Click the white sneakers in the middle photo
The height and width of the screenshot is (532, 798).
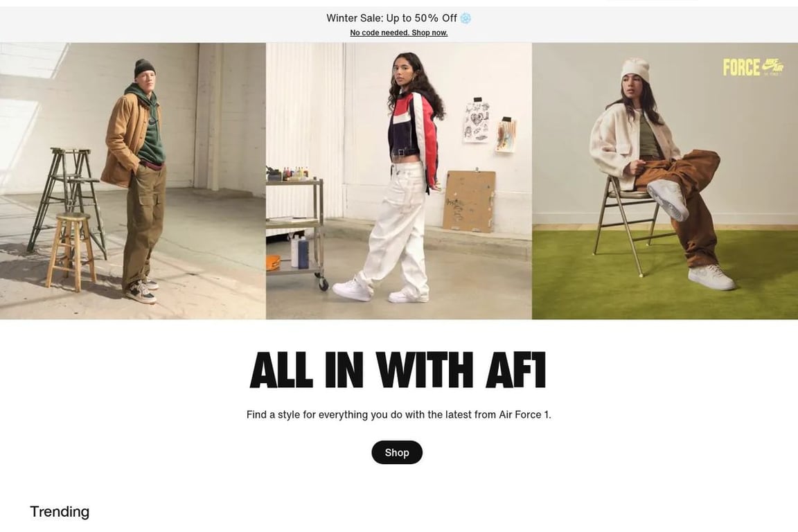[380, 291]
